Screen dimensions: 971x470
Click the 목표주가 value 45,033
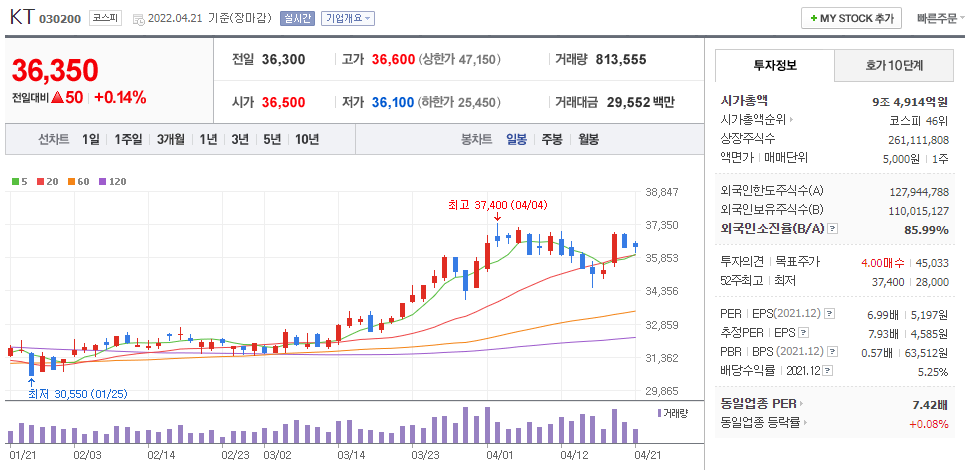[x=933, y=263]
